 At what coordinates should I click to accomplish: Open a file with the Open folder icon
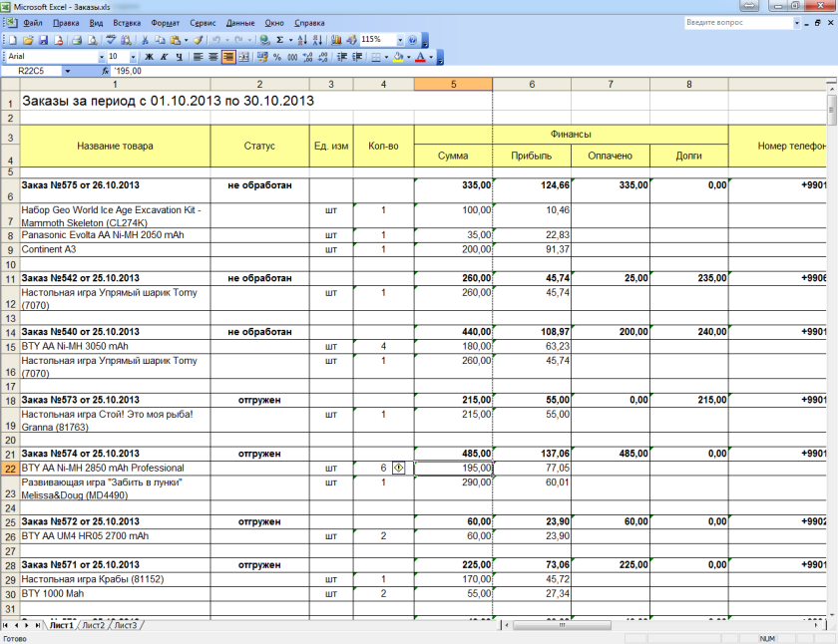pos(29,40)
